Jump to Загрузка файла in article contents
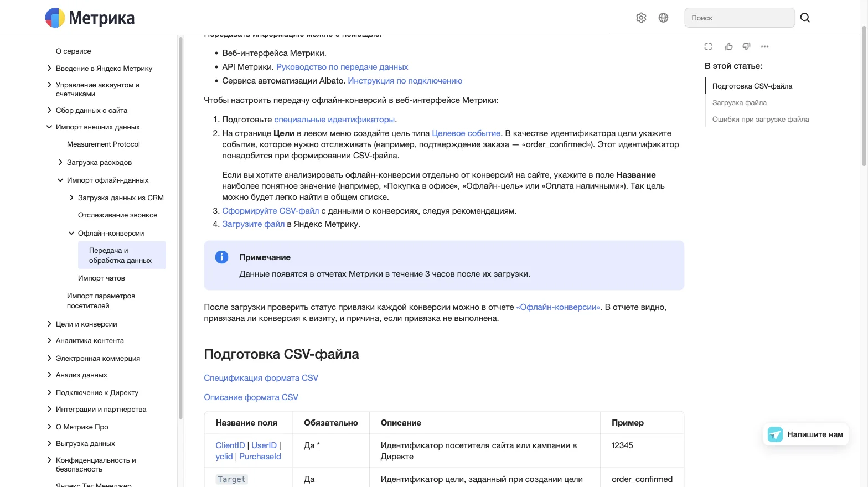Image resolution: width=868 pixels, height=487 pixels. coord(739,102)
